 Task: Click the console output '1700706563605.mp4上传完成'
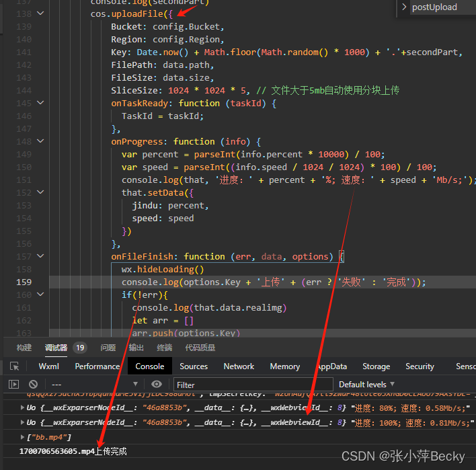(73, 451)
